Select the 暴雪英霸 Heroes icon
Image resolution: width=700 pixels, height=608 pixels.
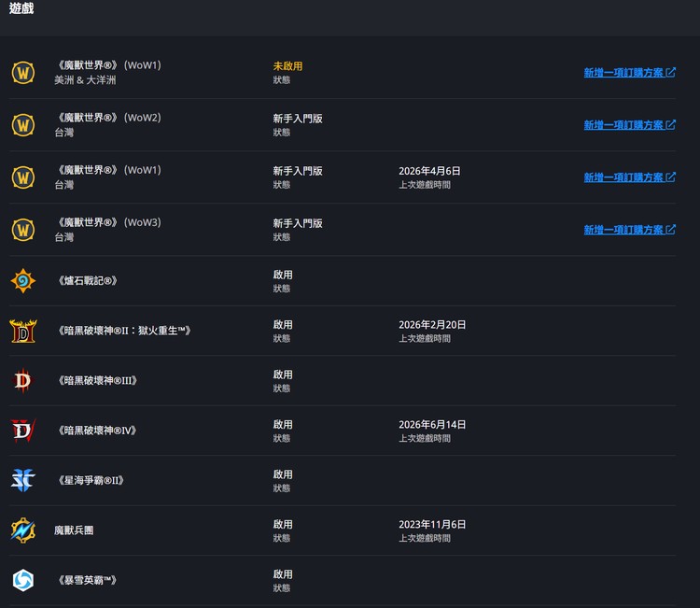pyautogui.click(x=23, y=580)
